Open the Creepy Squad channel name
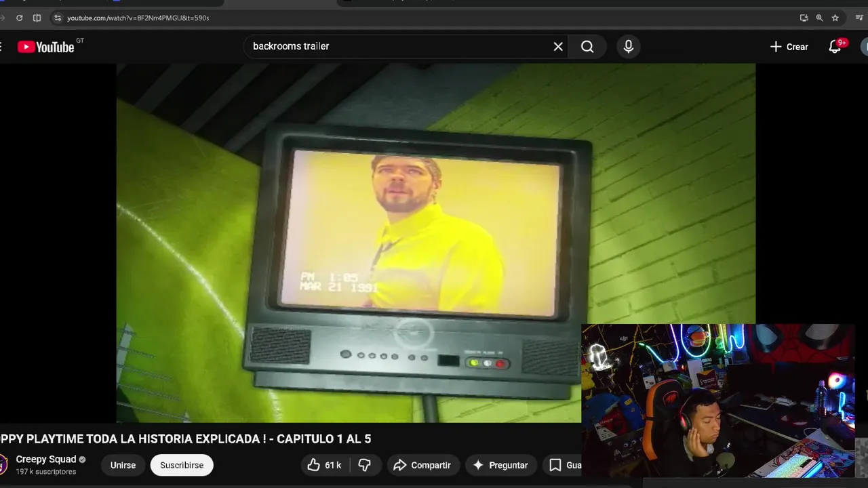868x488 pixels. tap(45, 459)
